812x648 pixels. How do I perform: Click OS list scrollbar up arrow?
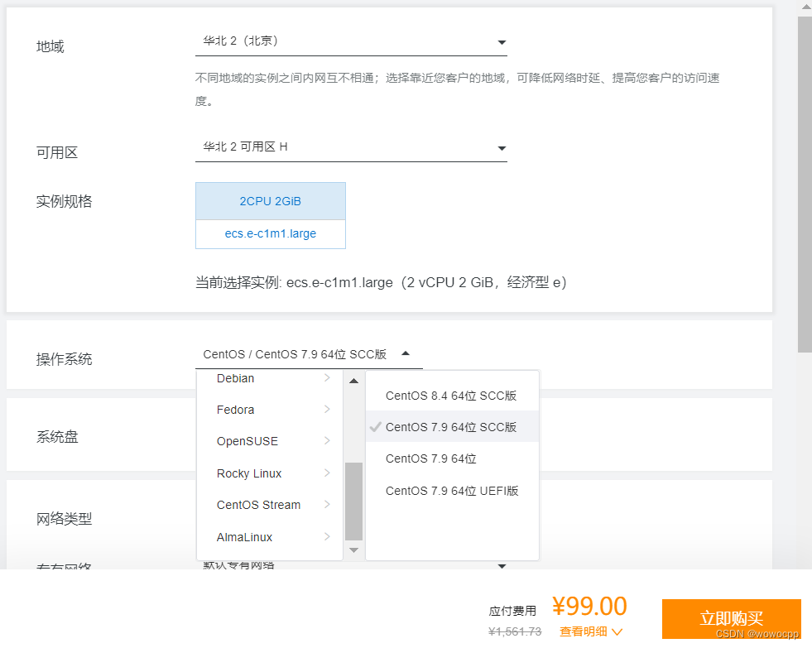[353, 381]
